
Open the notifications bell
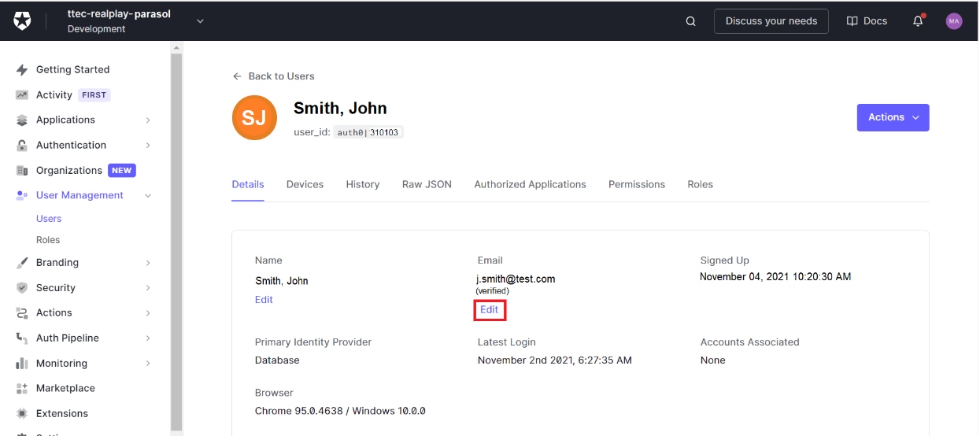[x=918, y=21]
